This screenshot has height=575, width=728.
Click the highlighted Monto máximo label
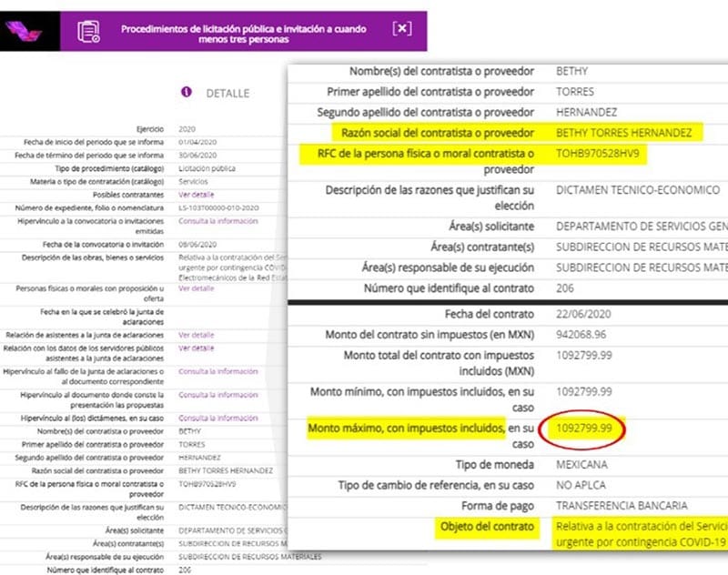[x=406, y=427]
